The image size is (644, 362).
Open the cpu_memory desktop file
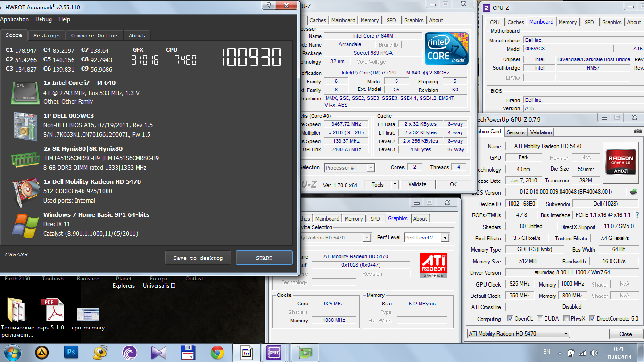(88, 319)
